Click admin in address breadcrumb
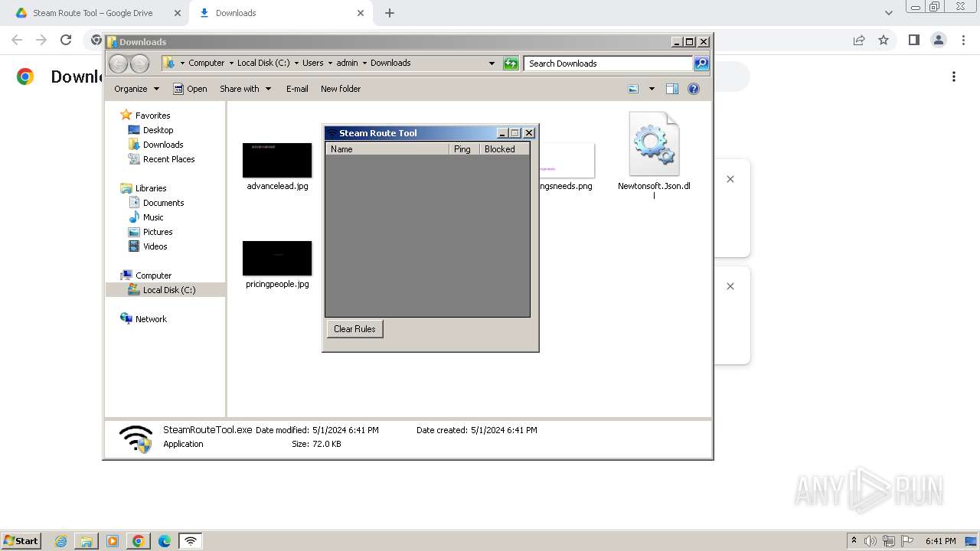The width and height of the screenshot is (980, 551). (x=347, y=64)
